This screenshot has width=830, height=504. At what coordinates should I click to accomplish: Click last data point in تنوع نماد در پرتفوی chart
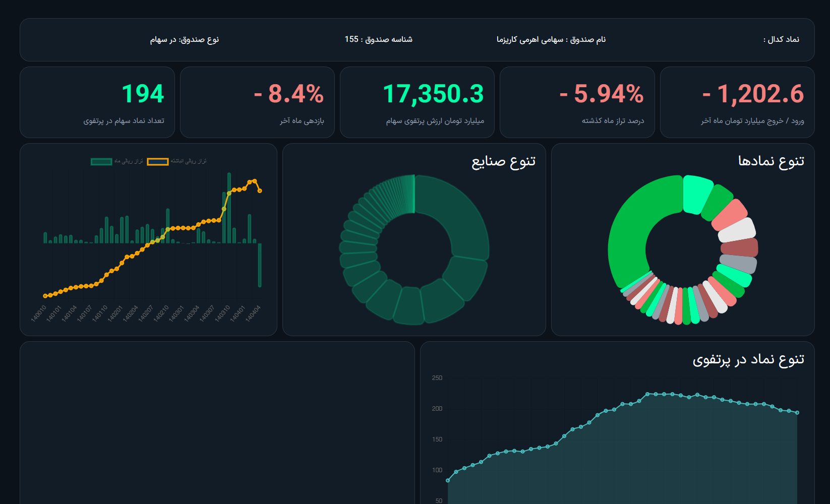tap(797, 413)
